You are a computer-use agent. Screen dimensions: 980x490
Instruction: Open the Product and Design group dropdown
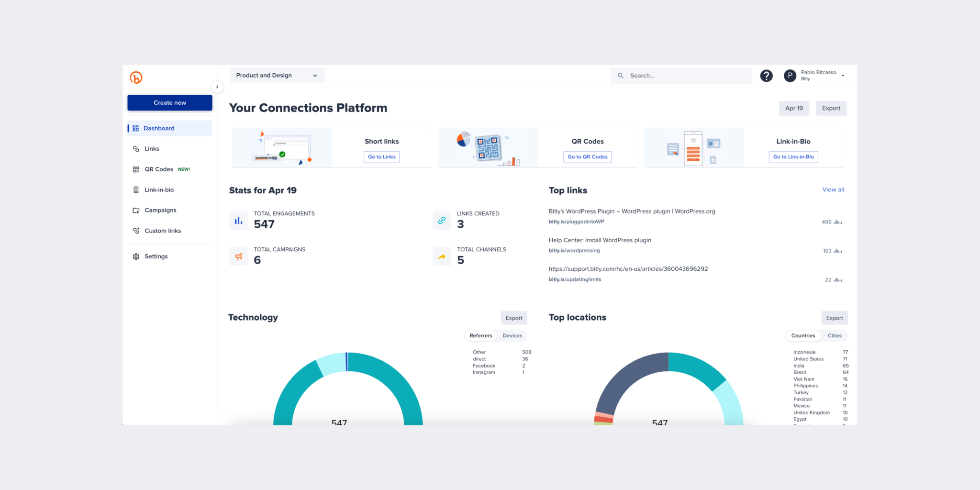(277, 75)
